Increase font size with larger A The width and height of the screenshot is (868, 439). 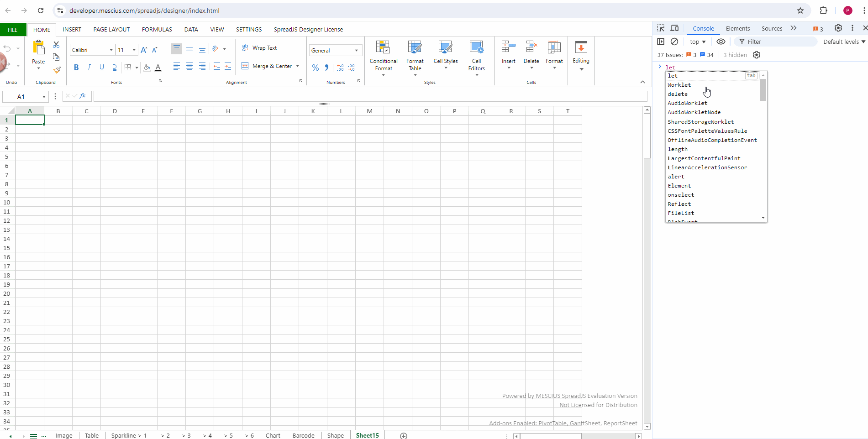click(144, 50)
